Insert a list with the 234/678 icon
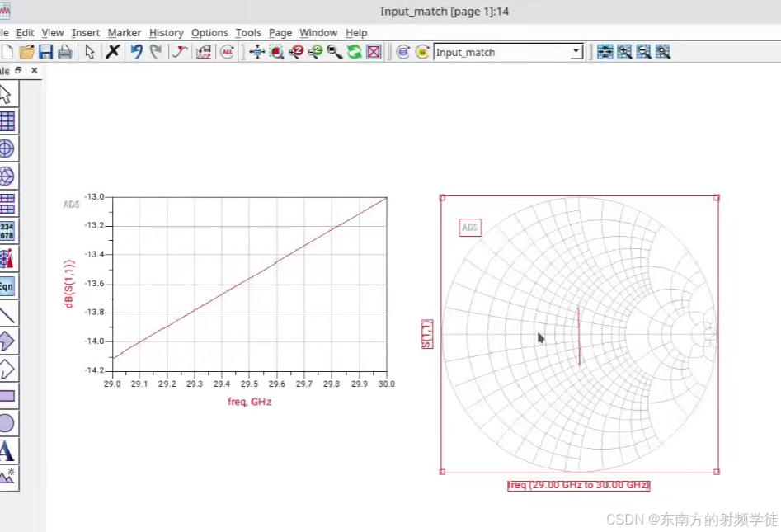This screenshot has height=532, width=781. coord(7,231)
